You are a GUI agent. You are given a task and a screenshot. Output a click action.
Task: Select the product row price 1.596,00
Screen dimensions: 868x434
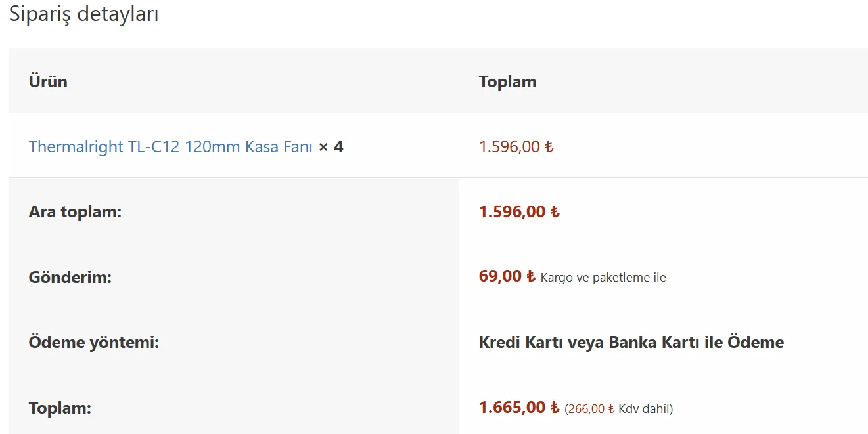tap(509, 146)
